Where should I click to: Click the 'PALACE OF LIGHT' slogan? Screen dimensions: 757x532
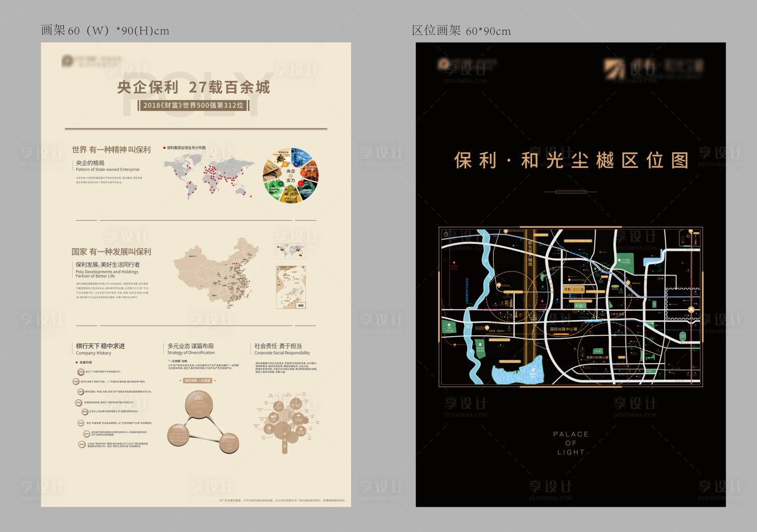[571, 443]
